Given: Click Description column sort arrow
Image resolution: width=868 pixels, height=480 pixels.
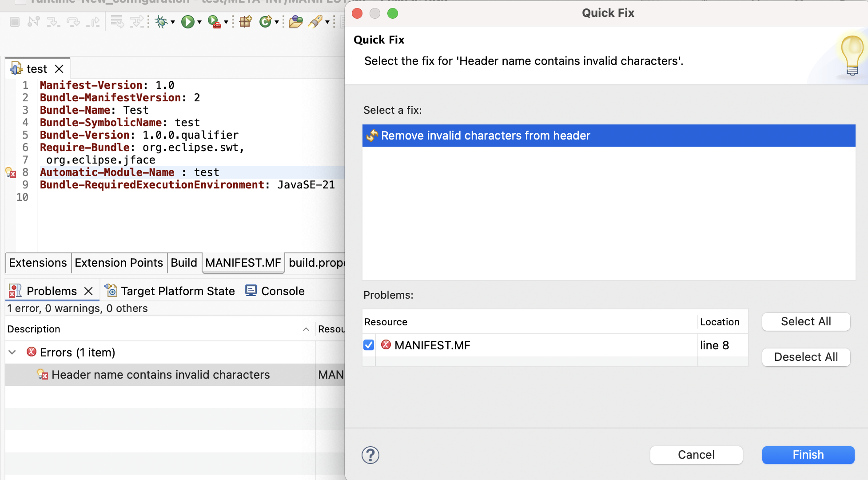Looking at the screenshot, I should click(x=306, y=329).
